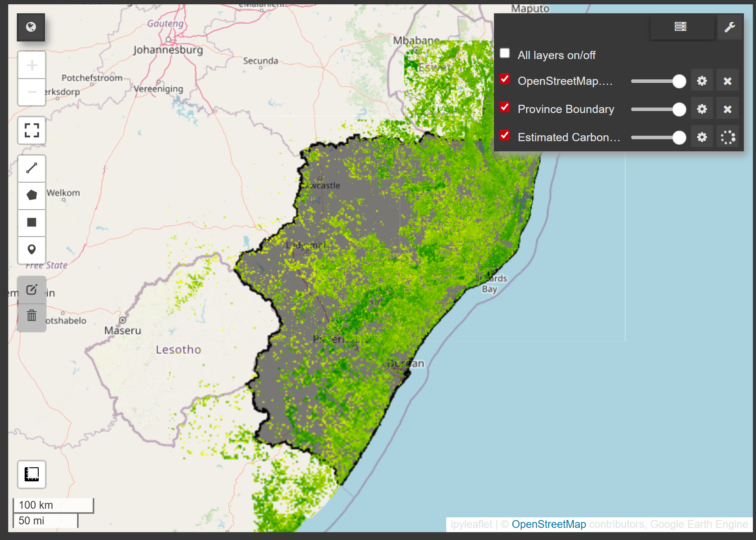Remove the OpenStreetMap layer
Image resolution: width=756 pixels, height=540 pixels.
727,81
